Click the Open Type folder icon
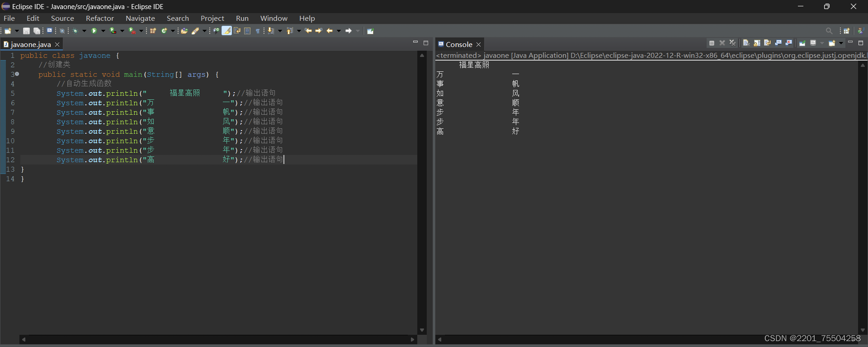 (184, 31)
